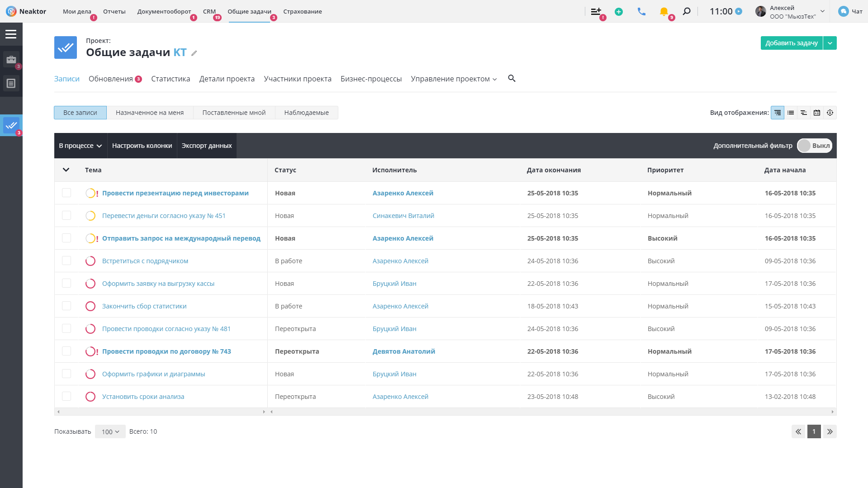Open search in project tabs
868x488 pixels.
click(x=512, y=79)
